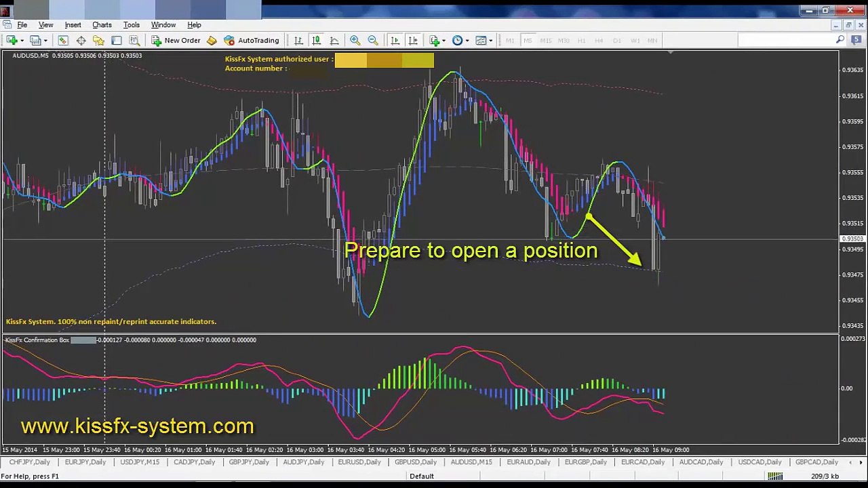Viewport: 868px width, 488px height.
Task: Toggle the Terminal panel icon
Action: point(116,41)
